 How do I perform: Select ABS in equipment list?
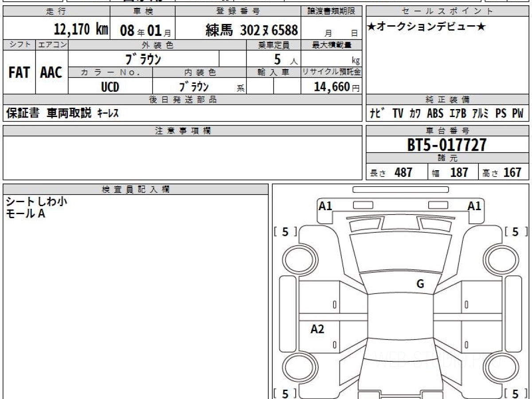click(435, 113)
